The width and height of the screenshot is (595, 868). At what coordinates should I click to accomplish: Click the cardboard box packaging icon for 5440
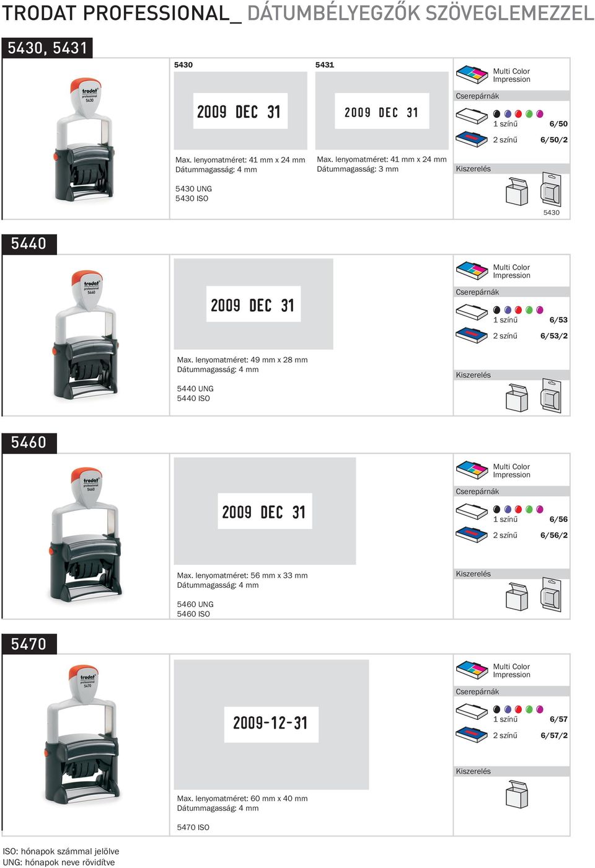(517, 397)
